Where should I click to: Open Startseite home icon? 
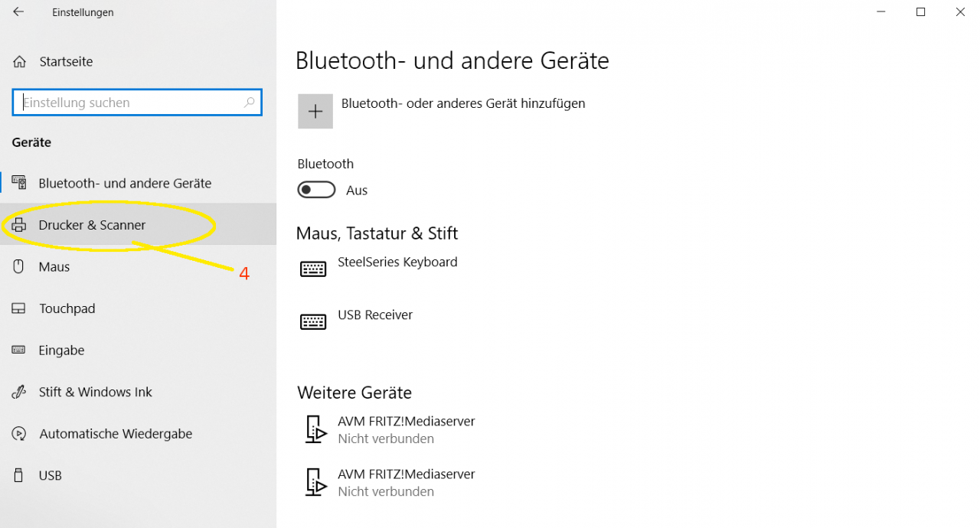pos(20,62)
